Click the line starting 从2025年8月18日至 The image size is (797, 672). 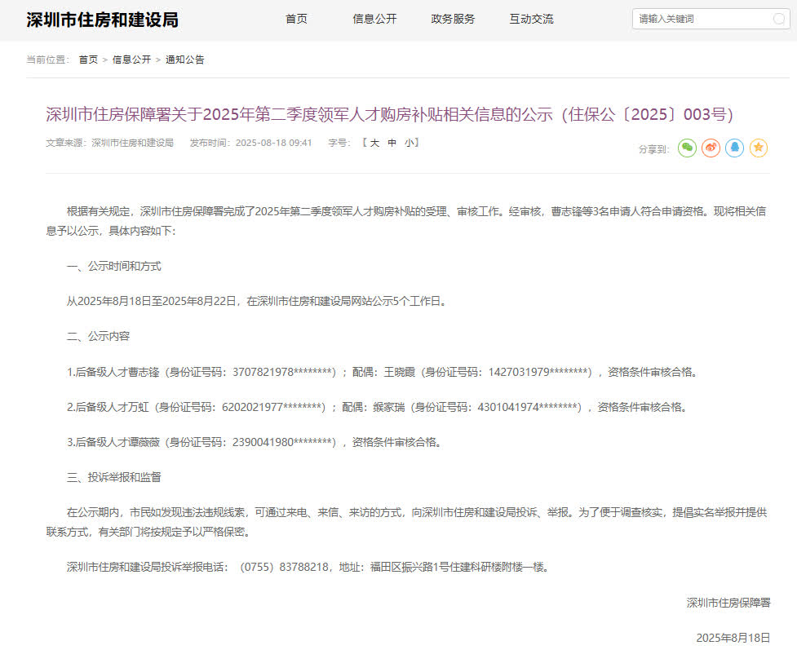point(257,301)
